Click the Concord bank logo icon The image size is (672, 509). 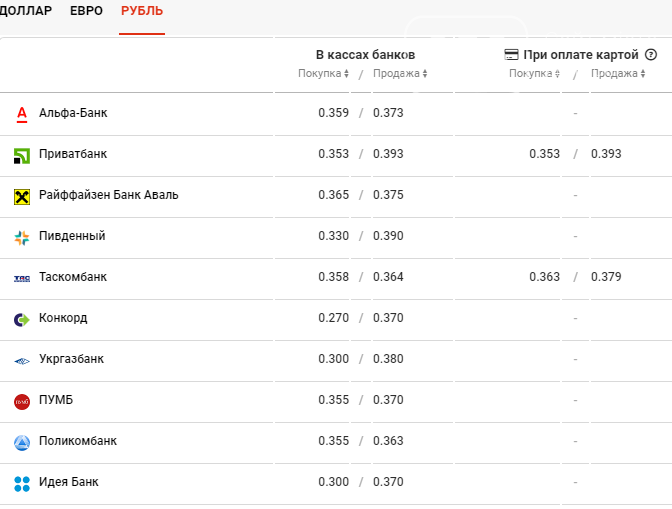pyautogui.click(x=22, y=319)
